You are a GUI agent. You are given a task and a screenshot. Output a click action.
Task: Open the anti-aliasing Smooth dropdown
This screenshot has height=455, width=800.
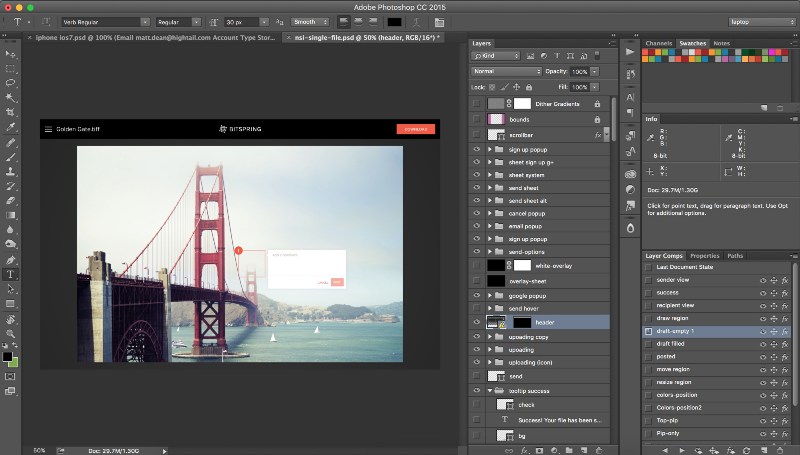pos(310,22)
